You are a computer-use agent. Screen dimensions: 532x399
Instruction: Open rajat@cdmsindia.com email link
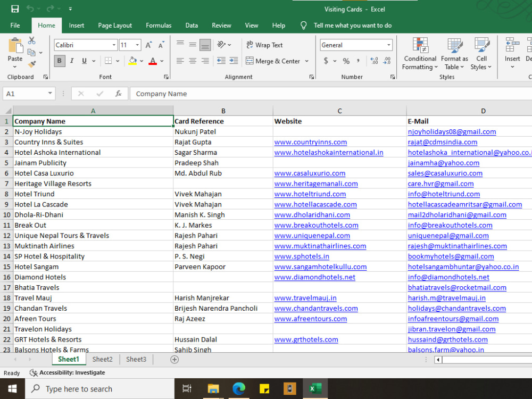443,142
